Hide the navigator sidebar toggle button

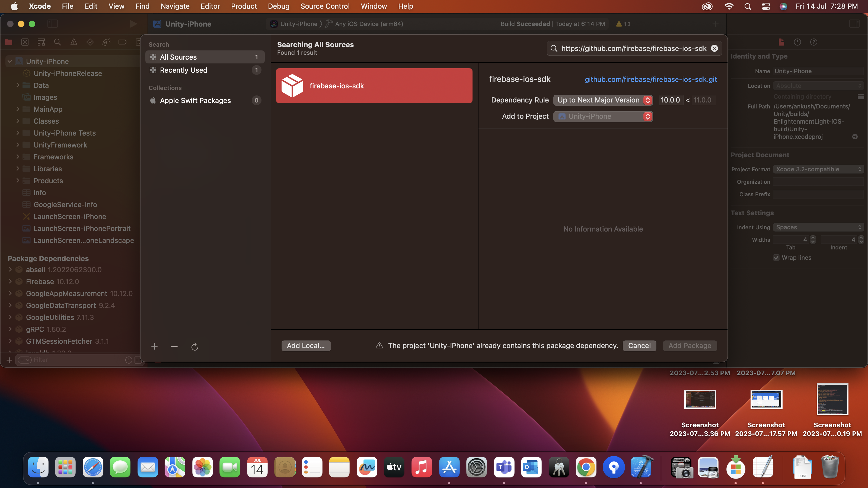click(x=53, y=24)
